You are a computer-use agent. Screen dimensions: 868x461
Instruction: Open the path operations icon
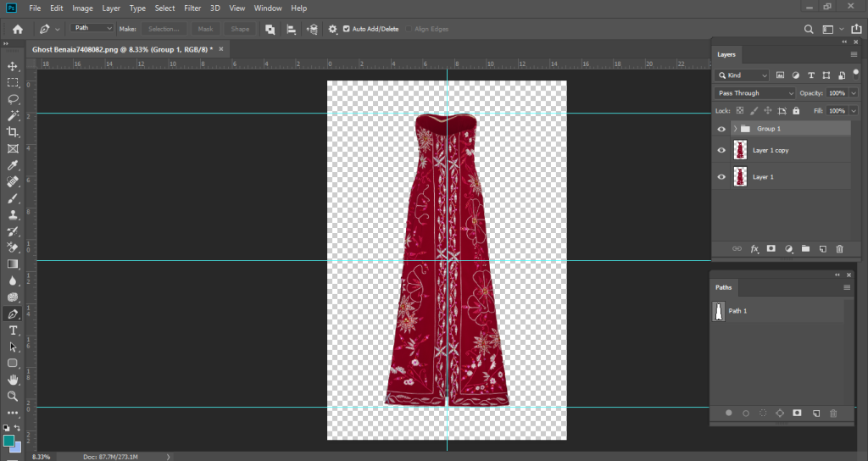pos(270,30)
